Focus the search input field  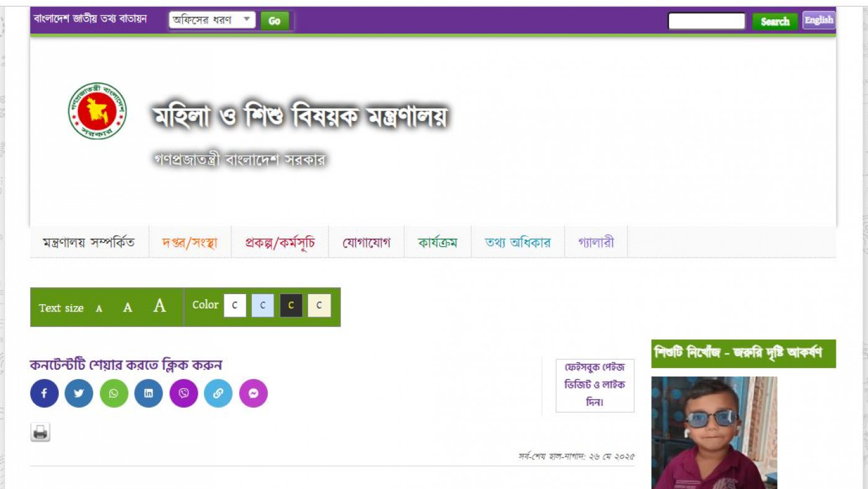(706, 21)
